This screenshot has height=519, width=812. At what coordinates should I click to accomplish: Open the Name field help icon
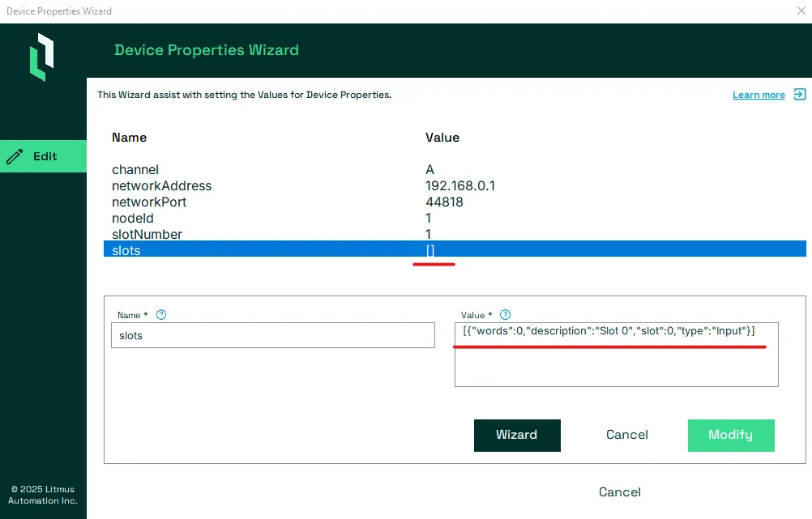(161, 315)
